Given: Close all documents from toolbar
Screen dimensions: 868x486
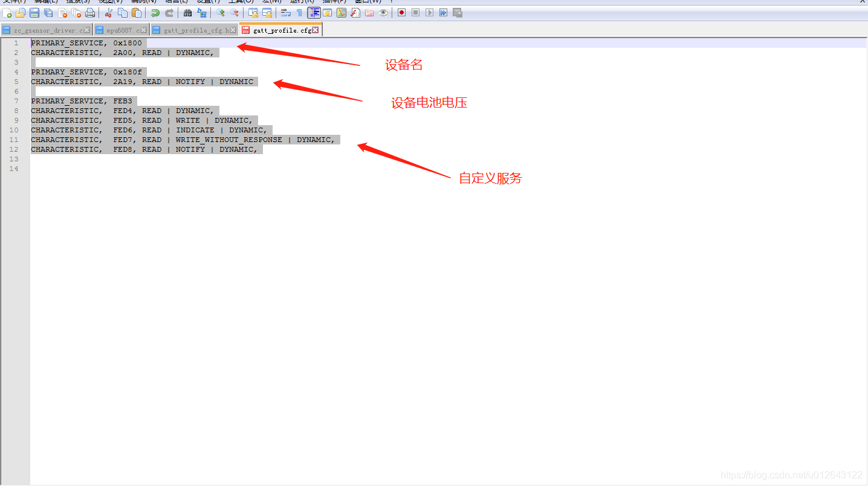Looking at the screenshot, I should (76, 13).
